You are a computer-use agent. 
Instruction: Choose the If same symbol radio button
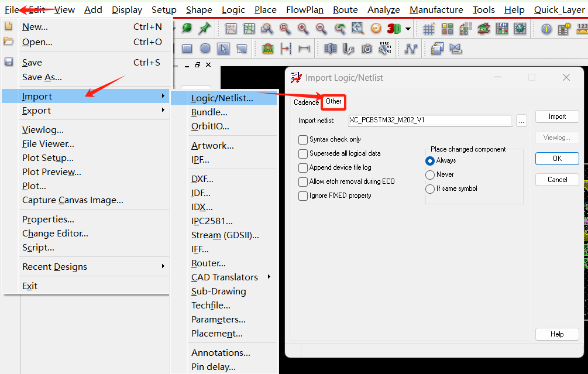point(430,188)
